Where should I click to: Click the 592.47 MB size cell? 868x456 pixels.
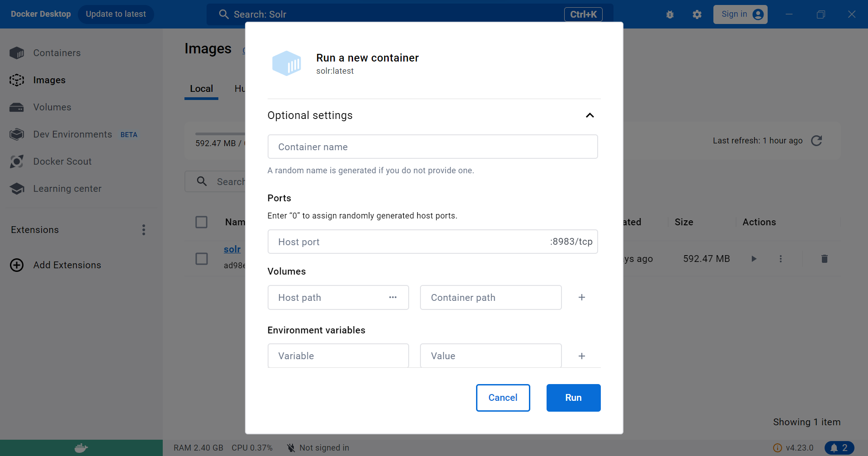(x=706, y=259)
